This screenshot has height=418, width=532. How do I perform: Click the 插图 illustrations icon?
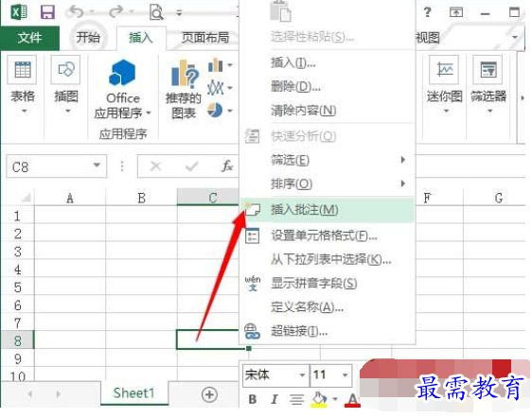tap(66, 70)
